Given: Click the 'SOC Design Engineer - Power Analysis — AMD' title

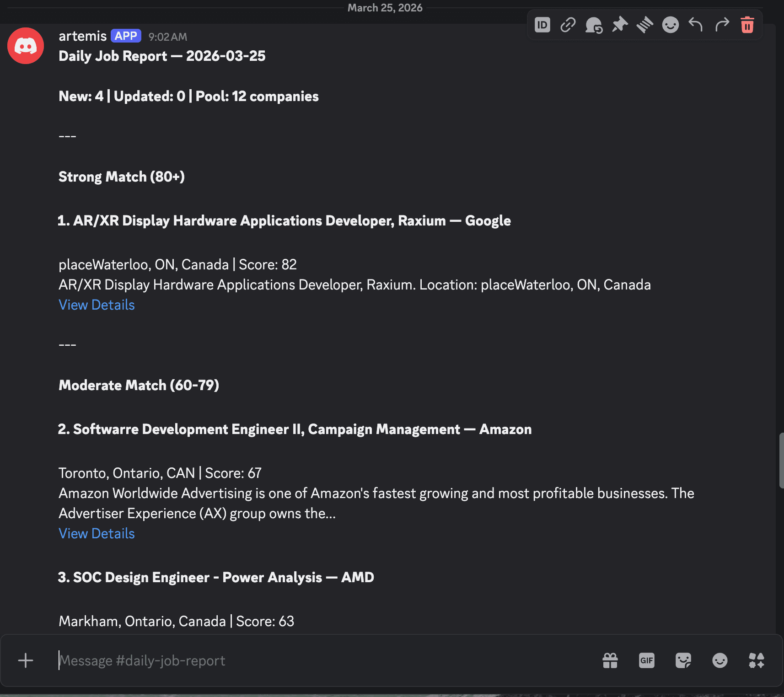Looking at the screenshot, I should (216, 577).
